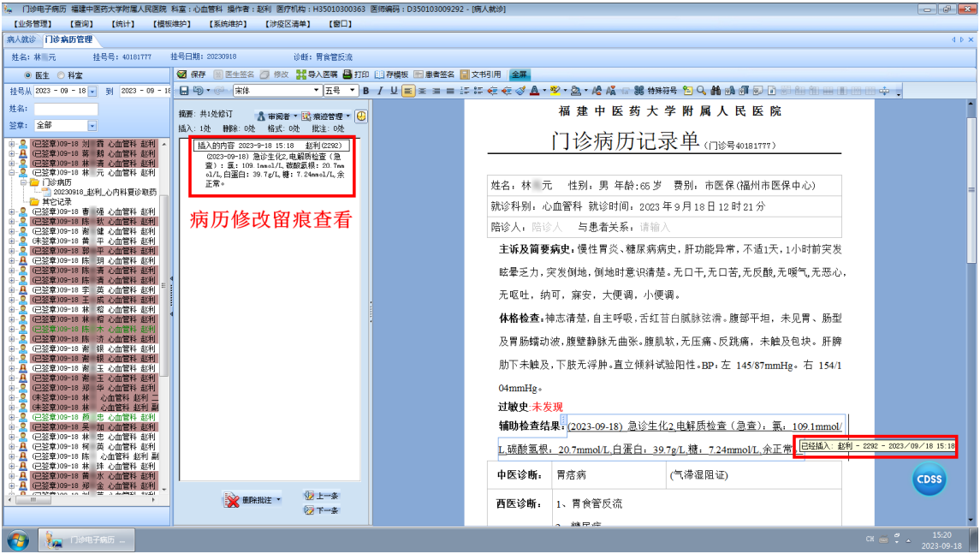980x554 pixels.
Task: Select the 其它记录 folder
Action: pos(56,202)
